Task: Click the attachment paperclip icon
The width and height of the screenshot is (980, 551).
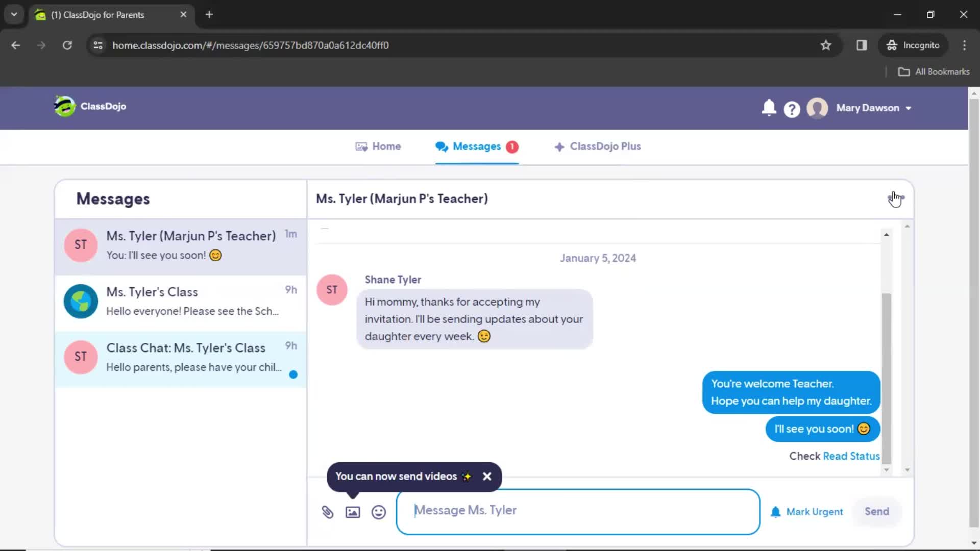Action: click(x=328, y=512)
